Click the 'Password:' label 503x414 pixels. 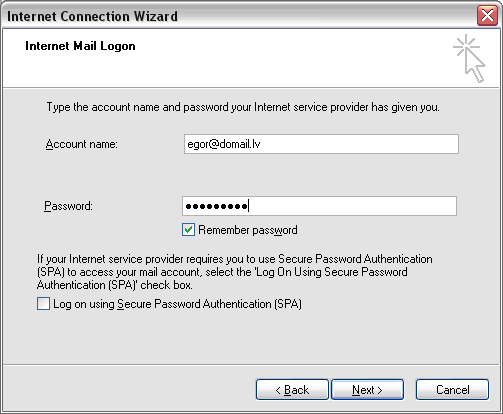click(x=68, y=206)
